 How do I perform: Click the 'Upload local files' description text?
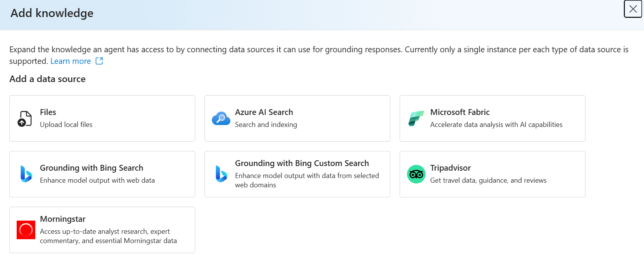(66, 125)
